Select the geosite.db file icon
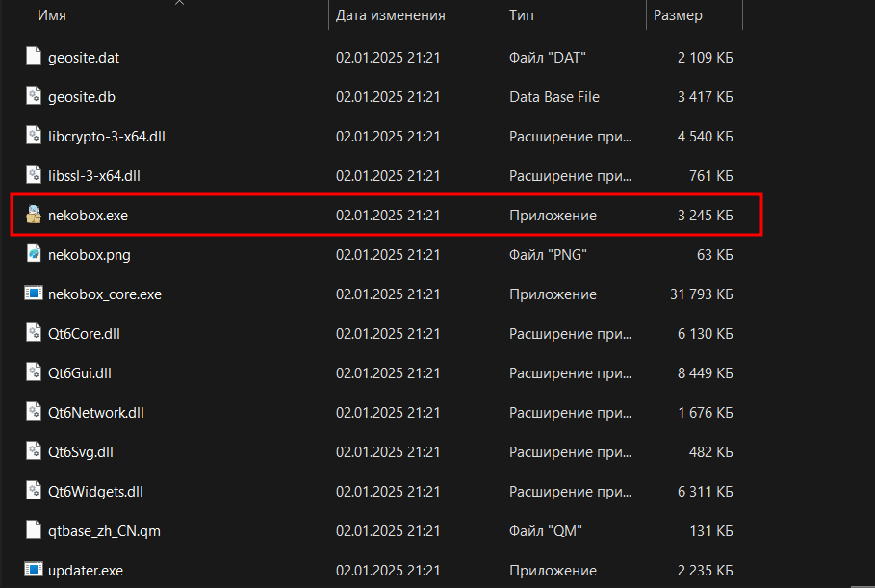Image resolution: width=875 pixels, height=588 pixels. pyautogui.click(x=34, y=97)
